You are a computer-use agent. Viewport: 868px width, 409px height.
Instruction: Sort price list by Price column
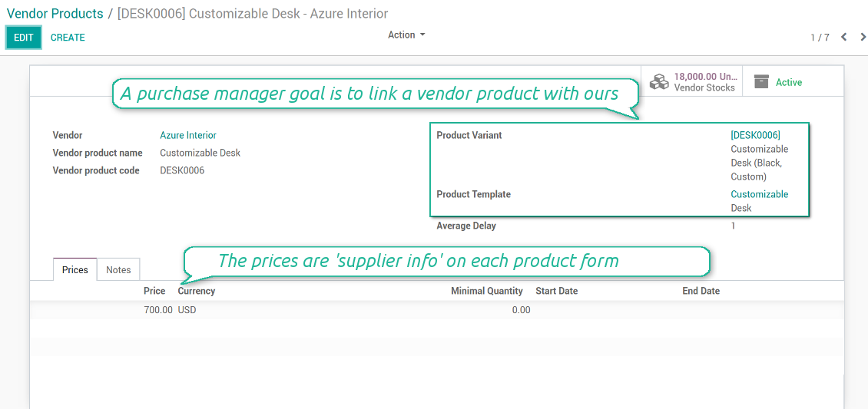pos(154,291)
